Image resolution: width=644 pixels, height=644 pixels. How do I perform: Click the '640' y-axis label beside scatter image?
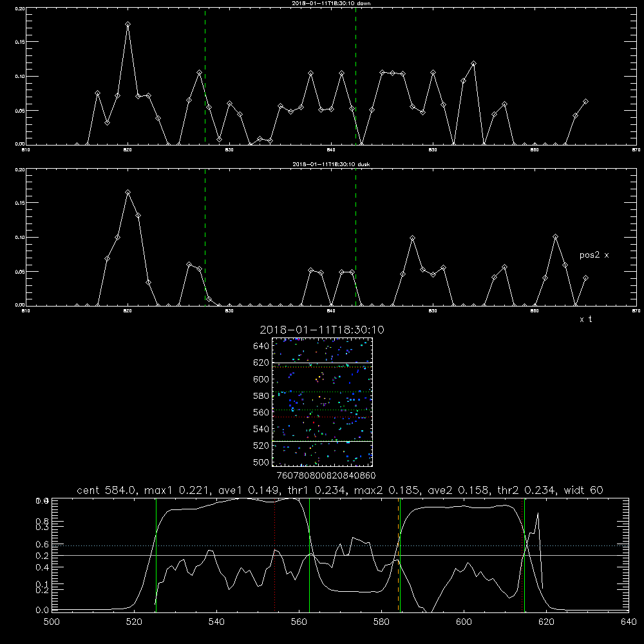261,346
